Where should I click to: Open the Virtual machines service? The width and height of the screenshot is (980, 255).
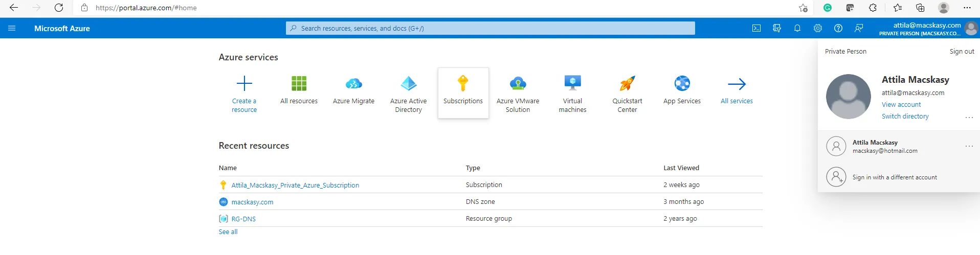[572, 93]
